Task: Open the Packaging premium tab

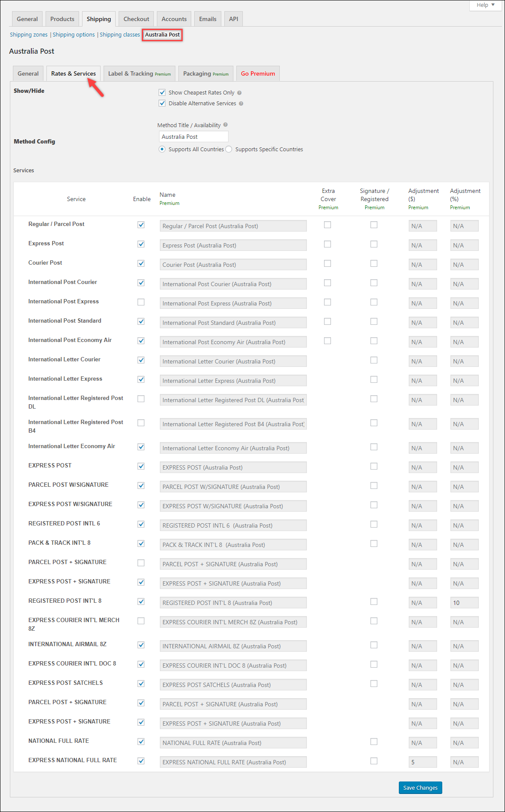Action: click(206, 73)
